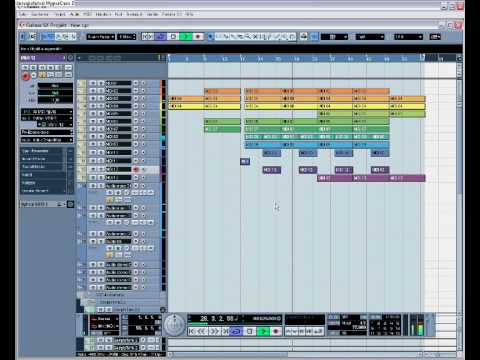Record-enable the topmost MIDI track

tap(136, 83)
